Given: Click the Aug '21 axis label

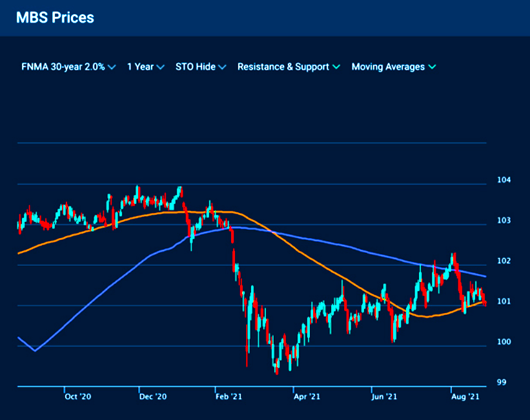Looking at the screenshot, I should (x=464, y=397).
